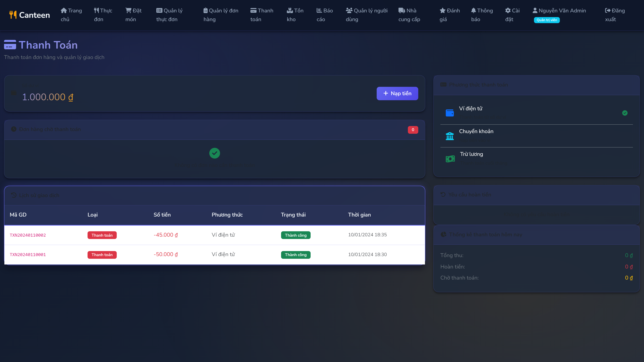Select Thanh toán in the navbar
Image resolution: width=644 pixels, height=362 pixels.
point(262,15)
